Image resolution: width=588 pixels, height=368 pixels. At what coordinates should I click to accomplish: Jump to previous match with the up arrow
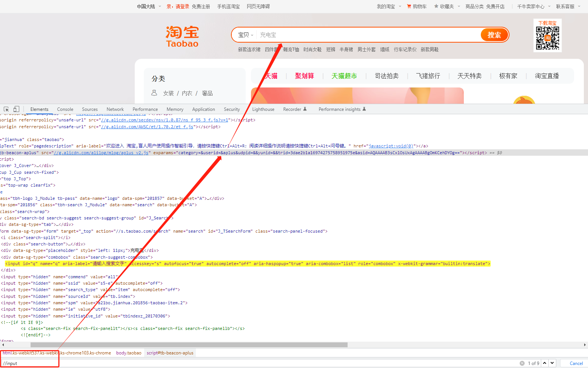544,363
